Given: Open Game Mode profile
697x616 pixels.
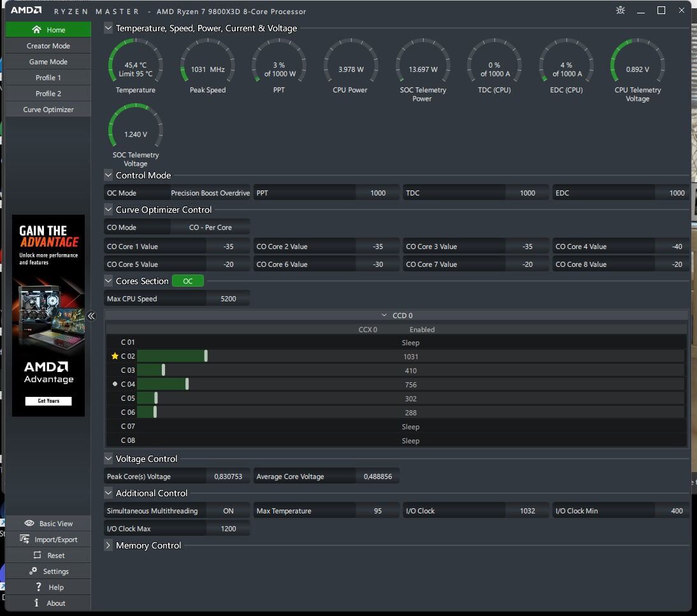Looking at the screenshot, I should click(48, 62).
